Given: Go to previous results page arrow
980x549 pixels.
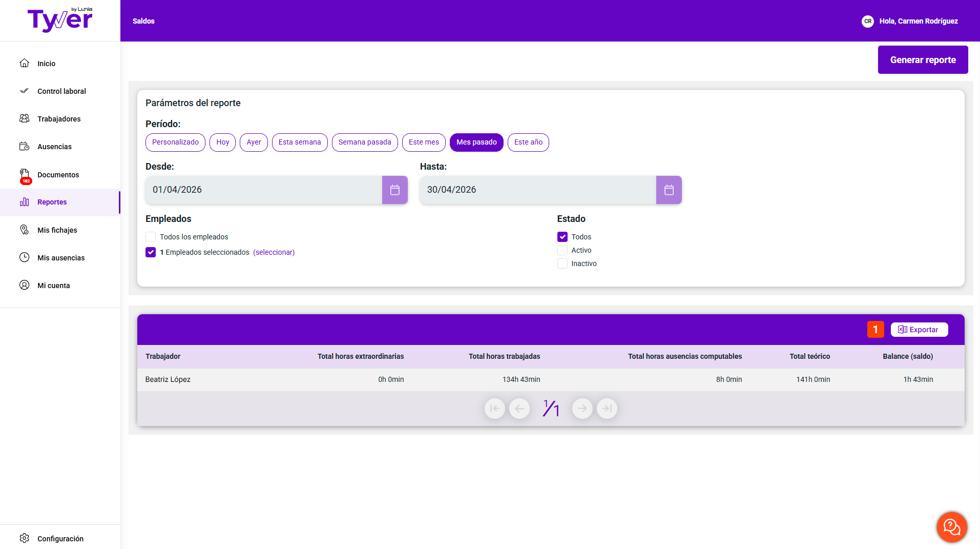Looking at the screenshot, I should (519, 409).
